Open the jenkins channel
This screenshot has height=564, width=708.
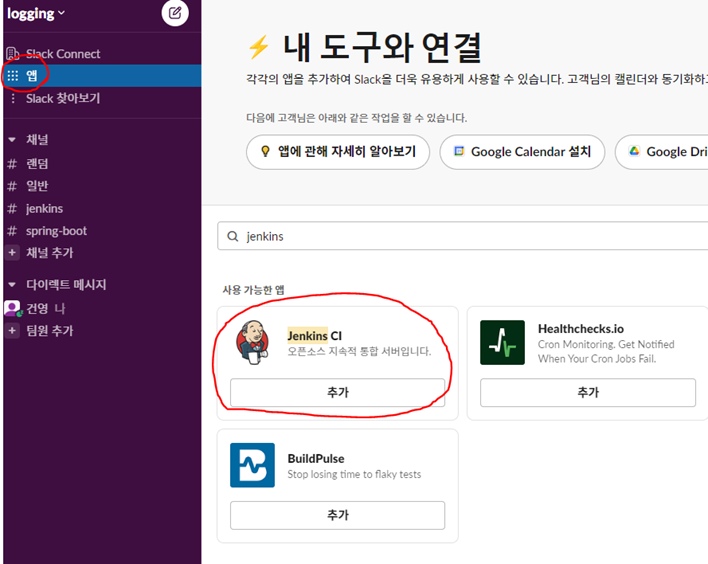pyautogui.click(x=102, y=209)
